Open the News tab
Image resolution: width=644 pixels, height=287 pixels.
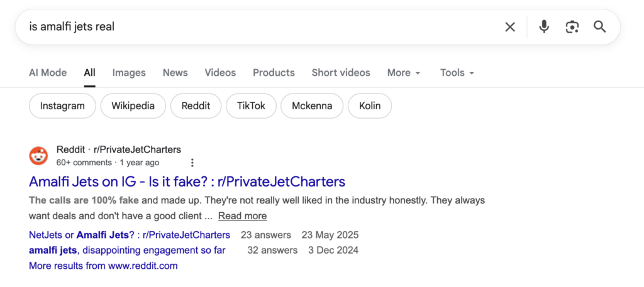[x=175, y=73]
